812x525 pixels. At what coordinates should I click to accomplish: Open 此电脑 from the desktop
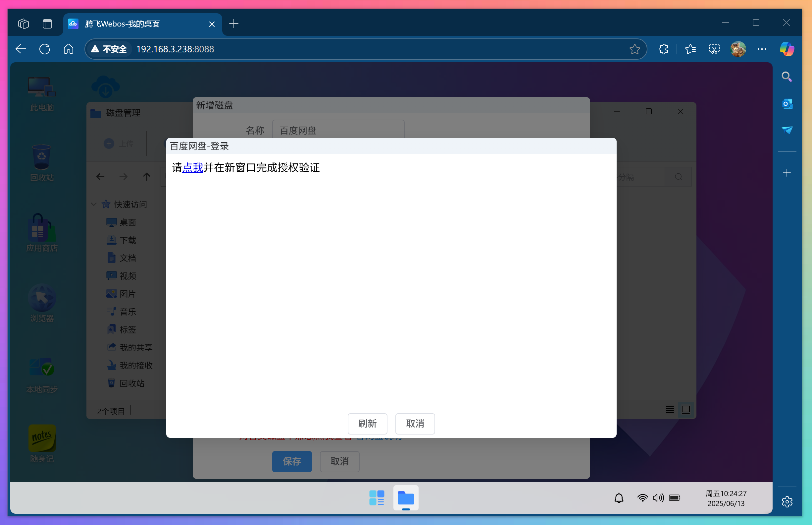(41, 92)
